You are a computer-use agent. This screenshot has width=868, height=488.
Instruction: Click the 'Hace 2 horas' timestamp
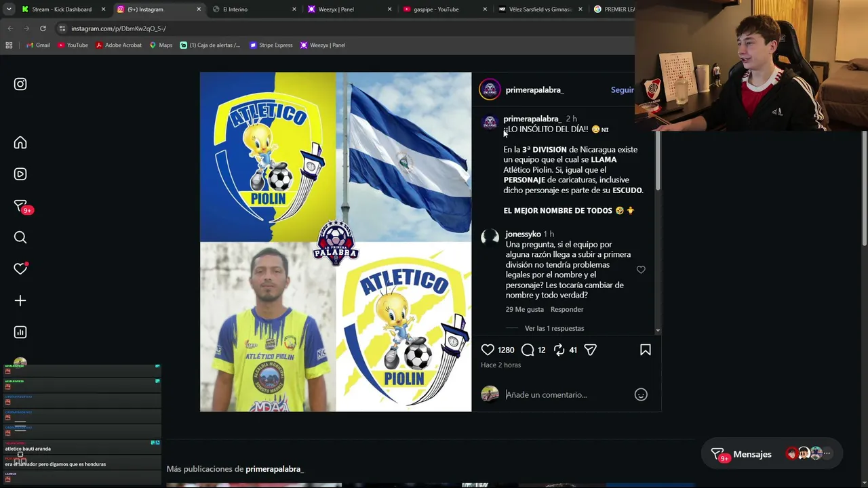500,365
